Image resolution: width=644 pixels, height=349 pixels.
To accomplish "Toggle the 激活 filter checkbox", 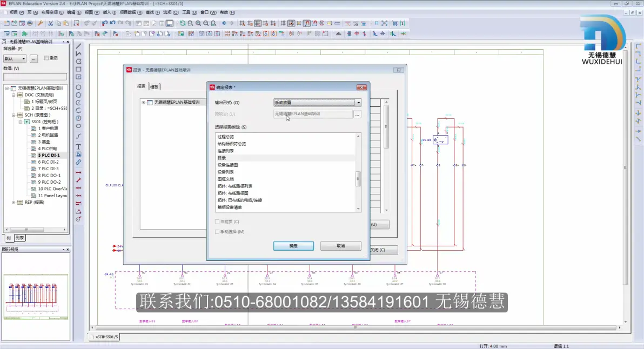I will (x=46, y=58).
